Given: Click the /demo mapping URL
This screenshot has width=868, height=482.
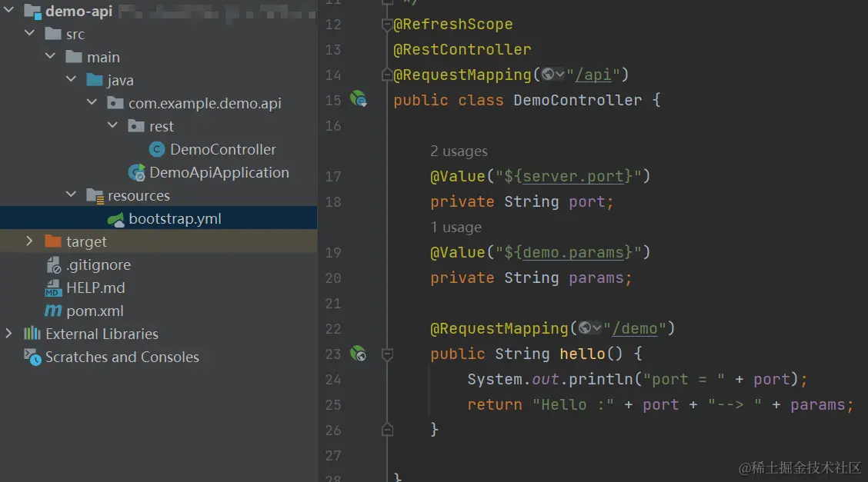Looking at the screenshot, I should 635,328.
